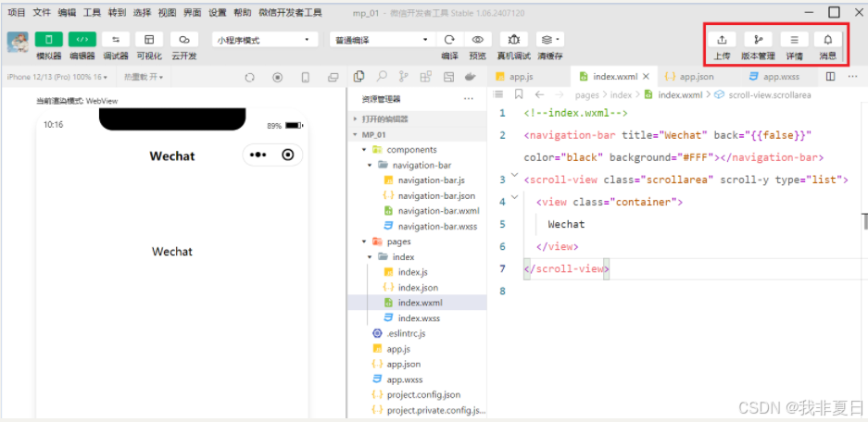Viewport: 868px width, 422px height.
Task: Close the index.wxml tab
Action: 646,77
